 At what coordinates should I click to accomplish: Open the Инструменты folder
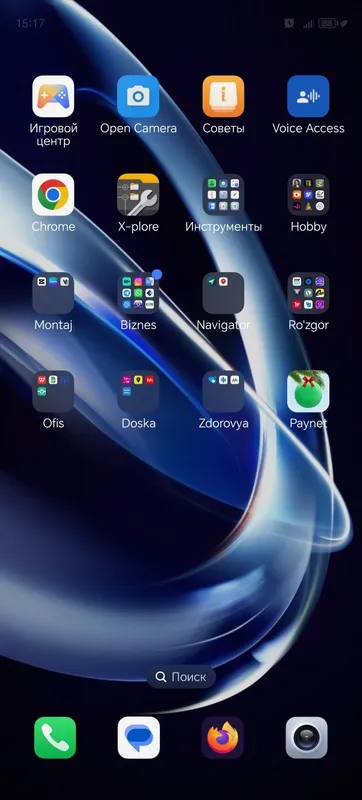point(223,195)
